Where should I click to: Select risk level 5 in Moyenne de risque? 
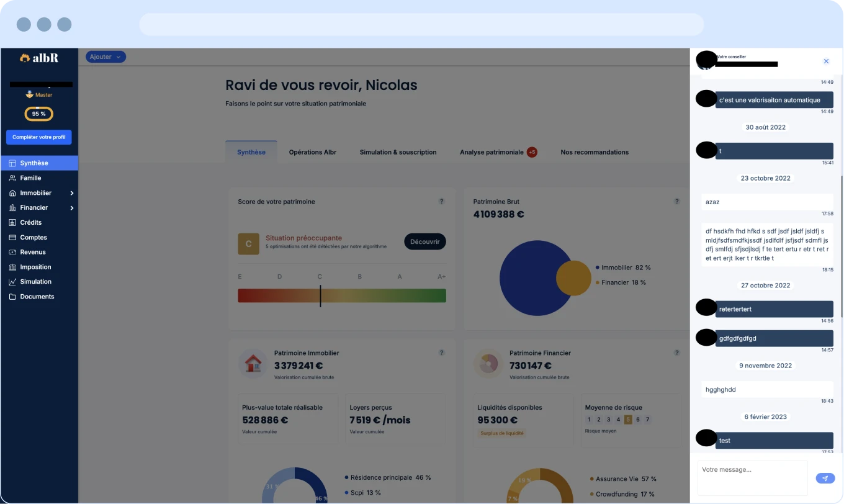[x=628, y=420]
